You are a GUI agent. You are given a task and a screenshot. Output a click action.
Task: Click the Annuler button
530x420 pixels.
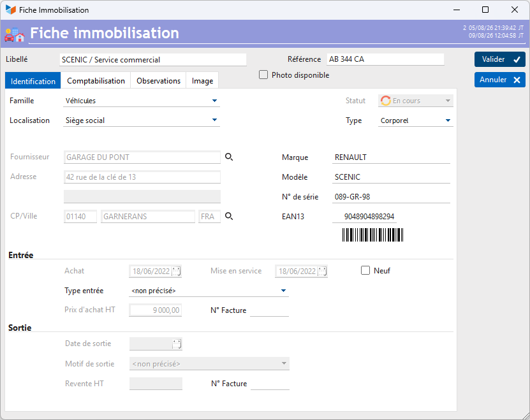[499, 80]
